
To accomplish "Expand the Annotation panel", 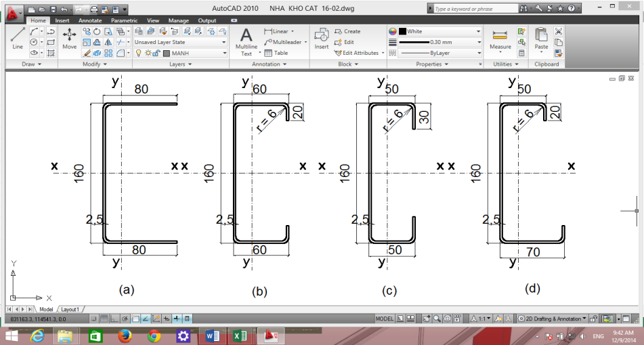I will point(270,64).
